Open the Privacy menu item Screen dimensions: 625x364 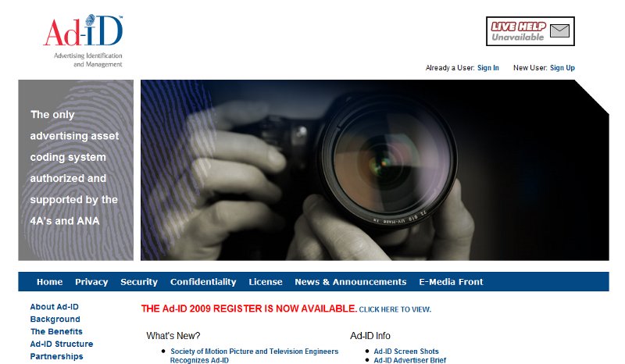(91, 282)
